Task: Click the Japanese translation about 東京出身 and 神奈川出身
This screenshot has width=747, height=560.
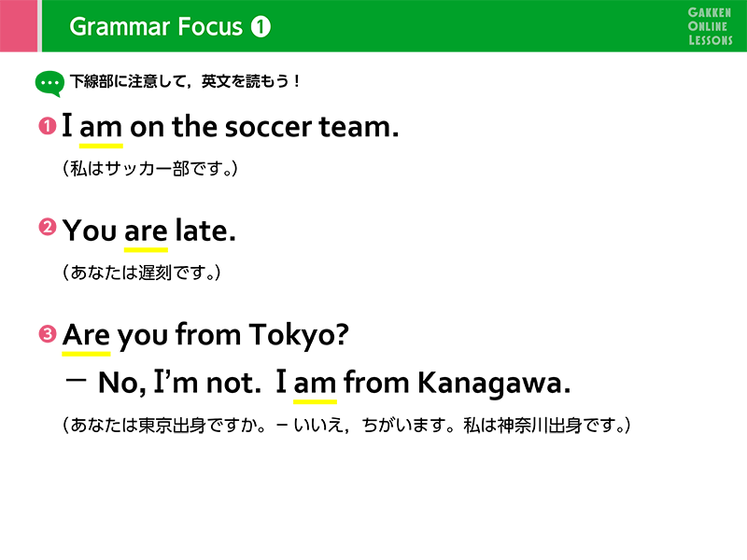Action: click(347, 426)
